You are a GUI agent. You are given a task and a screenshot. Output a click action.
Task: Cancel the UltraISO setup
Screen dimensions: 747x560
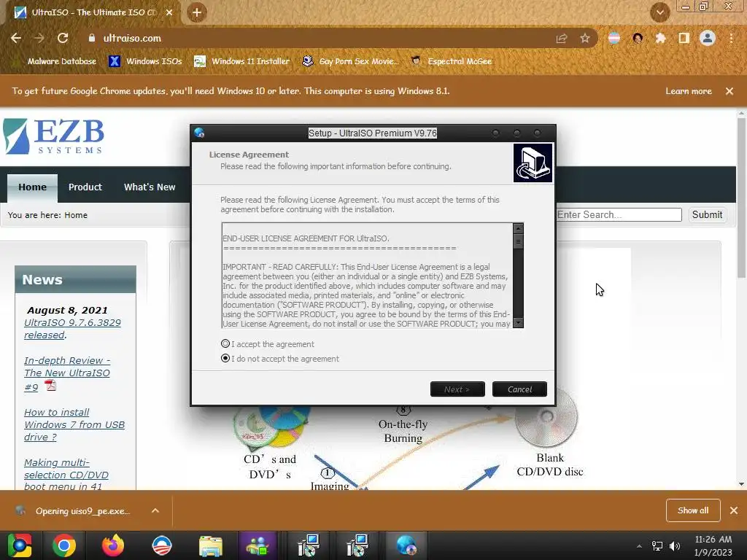(519, 389)
